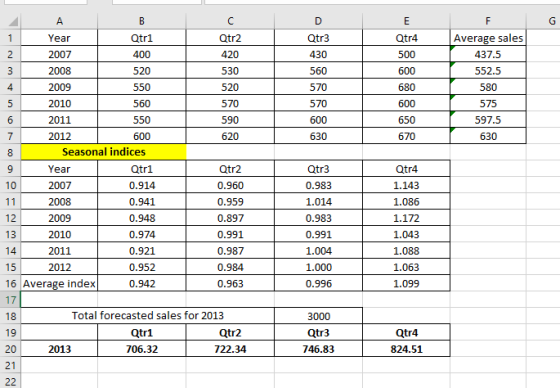Select column A header

[59, 21]
